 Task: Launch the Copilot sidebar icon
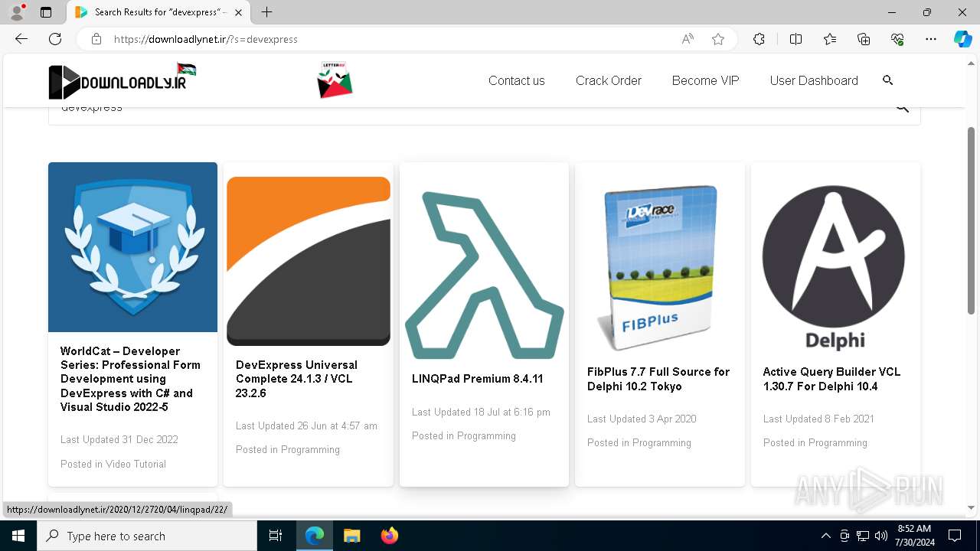(x=962, y=39)
